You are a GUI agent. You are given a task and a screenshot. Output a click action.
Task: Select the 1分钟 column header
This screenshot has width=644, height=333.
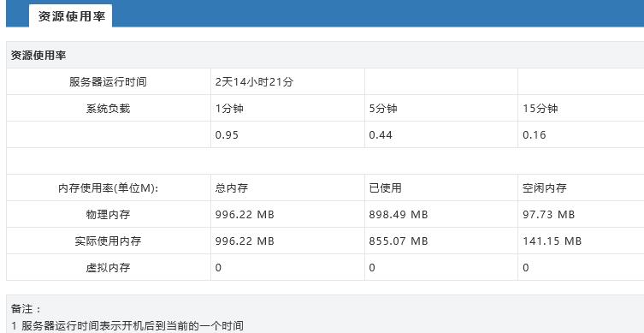(x=229, y=108)
